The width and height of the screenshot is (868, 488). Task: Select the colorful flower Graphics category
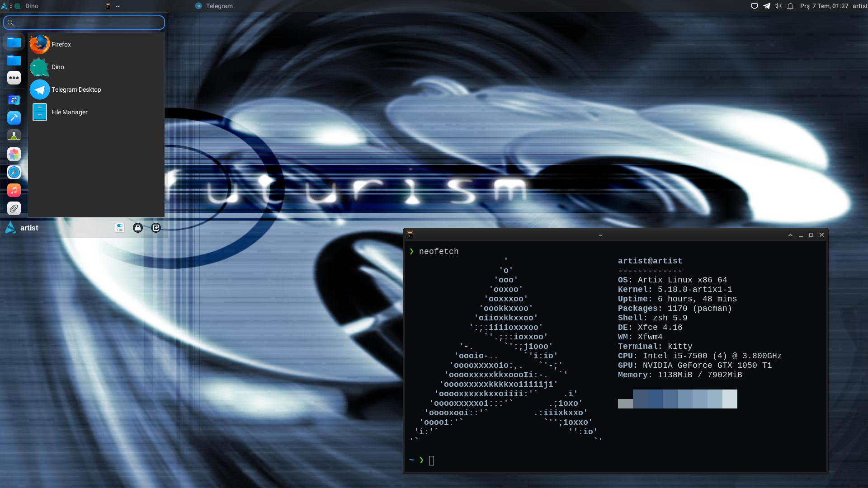[14, 154]
